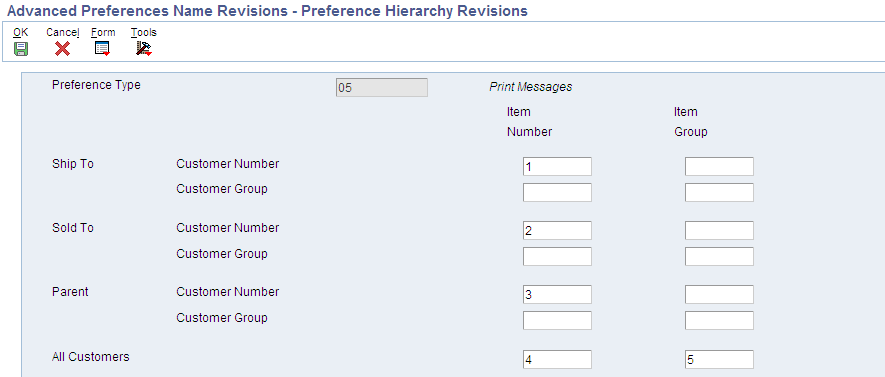
Task: Select the OK menu label
Action: 21,33
